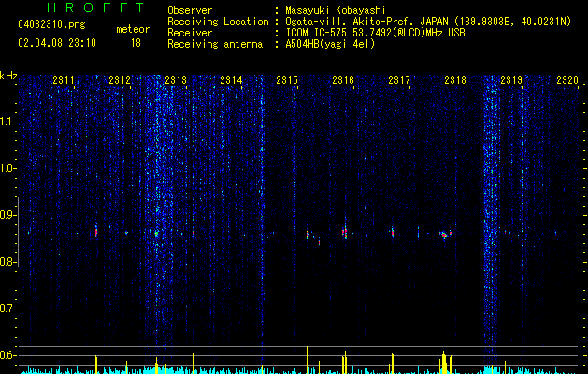
Task: Click the 0.8 kHz axis label
Action: tap(7, 262)
